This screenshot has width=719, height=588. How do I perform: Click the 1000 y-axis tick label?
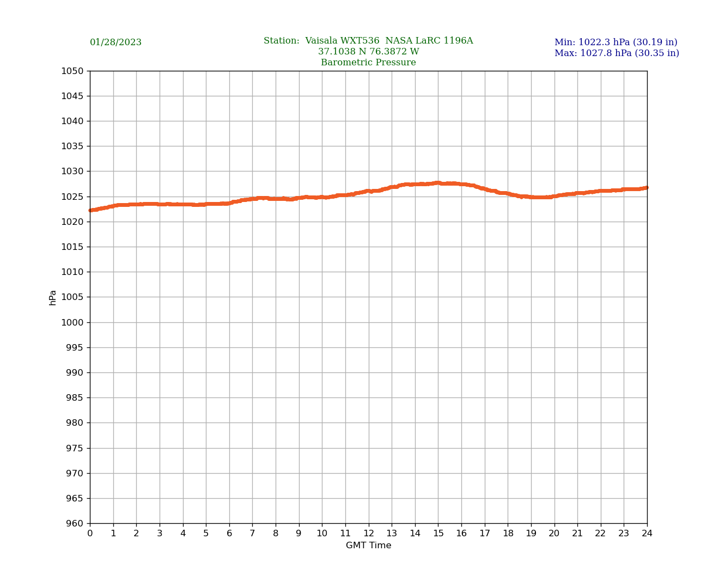(x=72, y=322)
